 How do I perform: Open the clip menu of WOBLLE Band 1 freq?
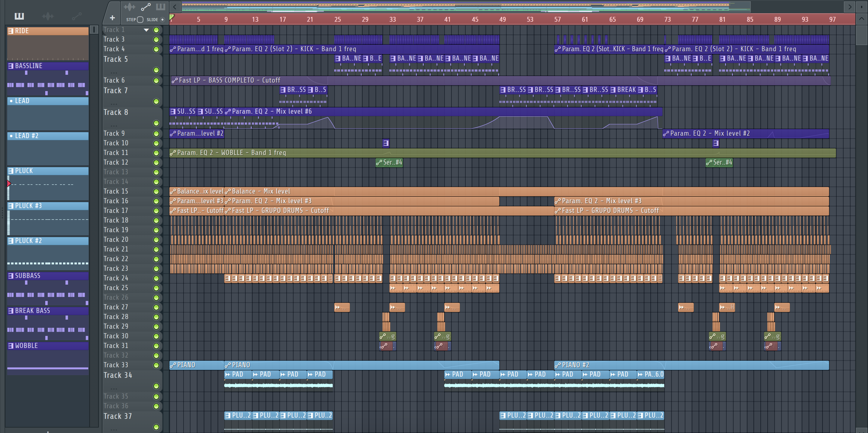click(173, 153)
